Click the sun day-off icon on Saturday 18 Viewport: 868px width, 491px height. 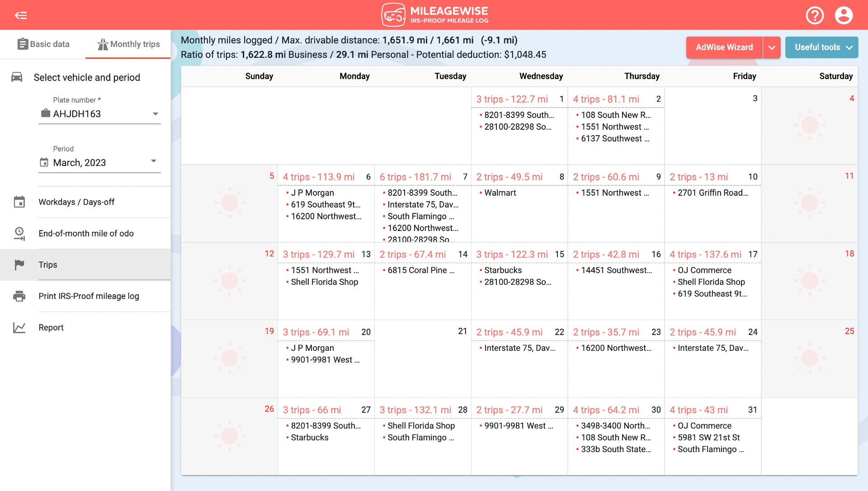tap(809, 280)
